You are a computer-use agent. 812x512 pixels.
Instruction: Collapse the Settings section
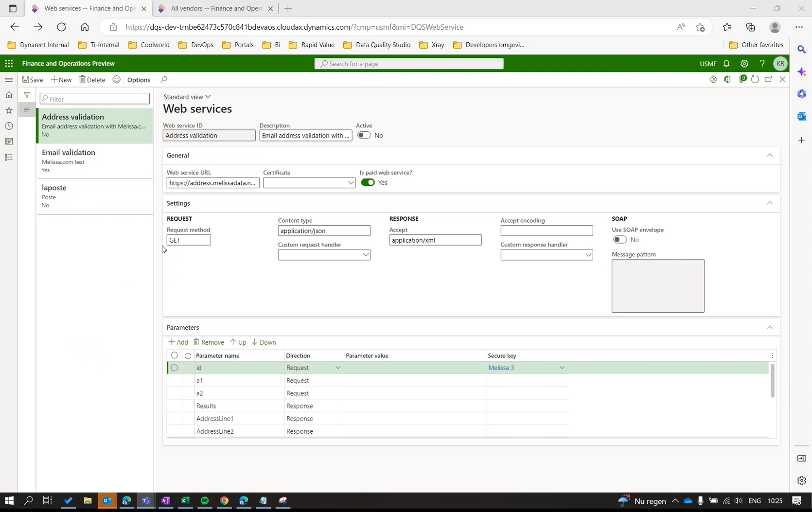coord(770,203)
